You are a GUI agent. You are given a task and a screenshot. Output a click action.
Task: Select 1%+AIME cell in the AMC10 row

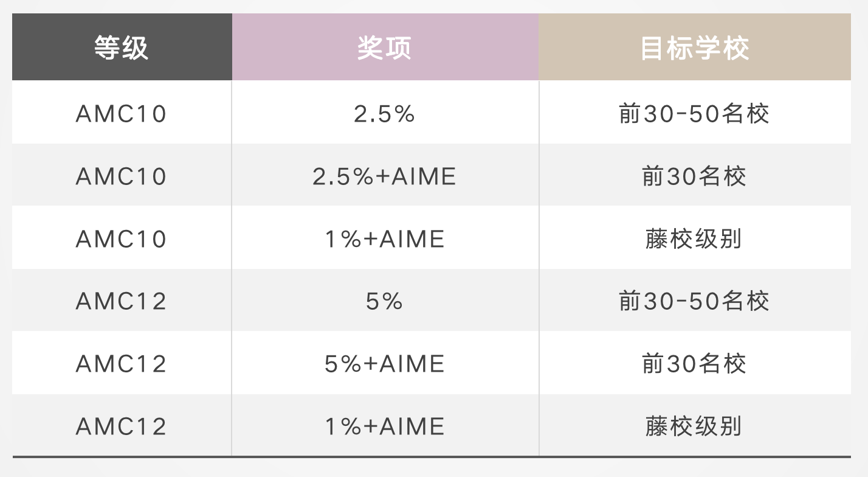385,239
